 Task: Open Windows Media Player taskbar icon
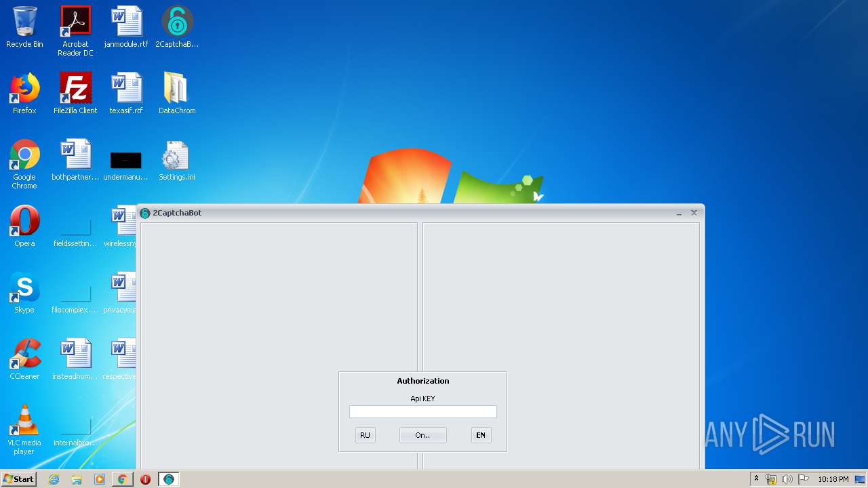pyautogui.click(x=100, y=479)
